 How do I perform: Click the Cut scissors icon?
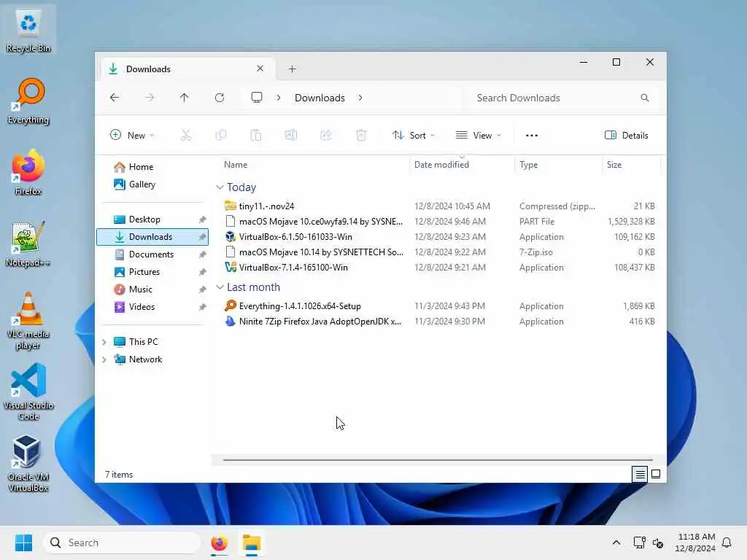point(186,135)
